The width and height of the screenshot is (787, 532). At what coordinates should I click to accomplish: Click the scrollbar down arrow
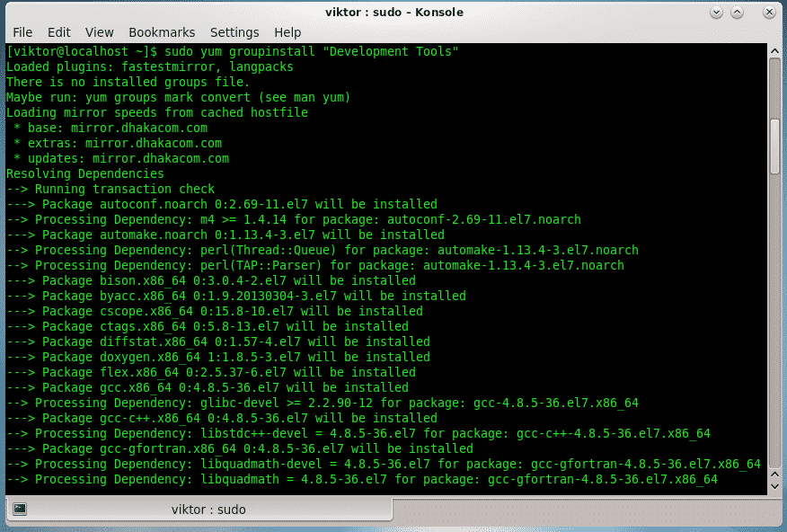(774, 486)
